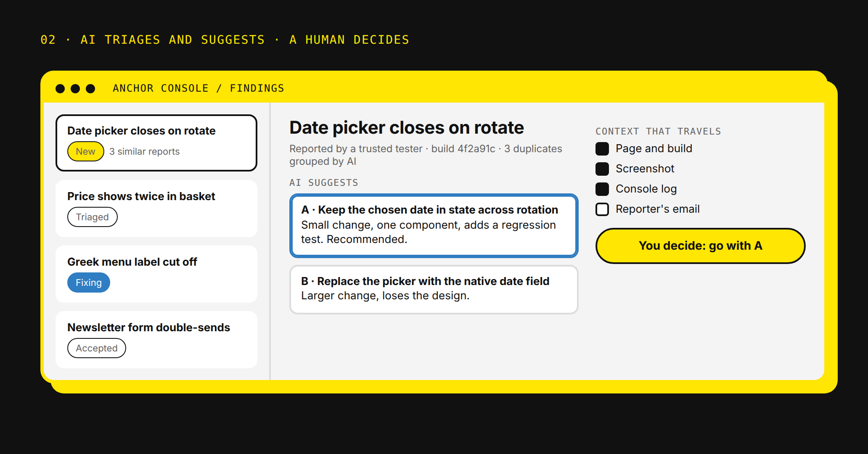Open the 'Price shows twice in basket' finding

click(156, 209)
